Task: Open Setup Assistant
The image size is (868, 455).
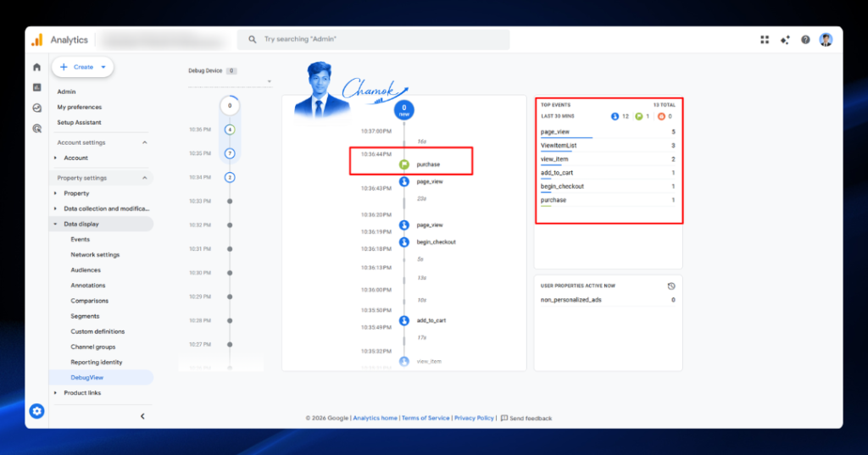Action: tap(79, 122)
